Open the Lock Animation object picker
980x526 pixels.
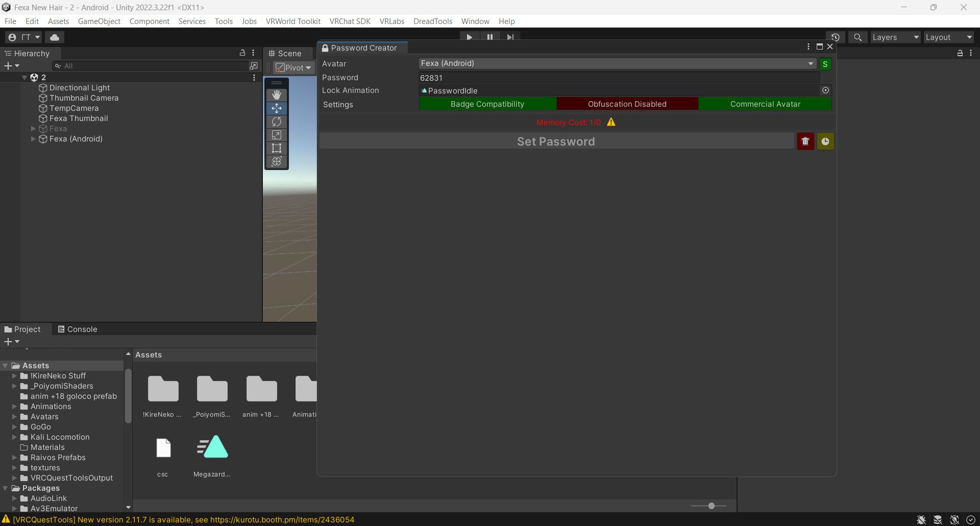[825, 90]
